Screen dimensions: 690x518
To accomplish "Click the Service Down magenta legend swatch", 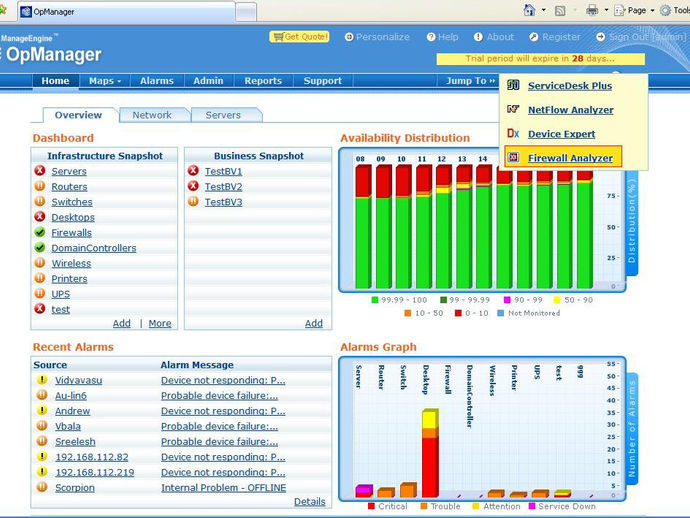I will click(532, 506).
